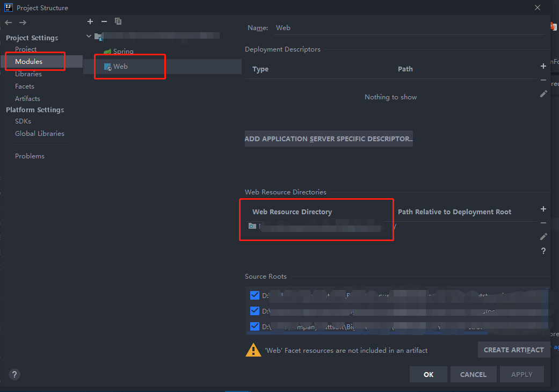559x392 pixels.
Task: Go forward with the right arrow icon
Action: click(x=23, y=23)
